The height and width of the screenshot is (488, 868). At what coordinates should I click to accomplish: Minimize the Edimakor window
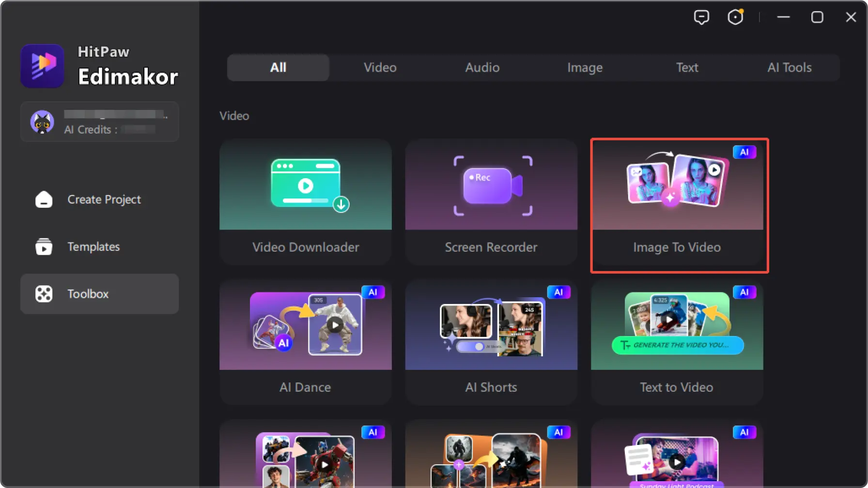783,17
